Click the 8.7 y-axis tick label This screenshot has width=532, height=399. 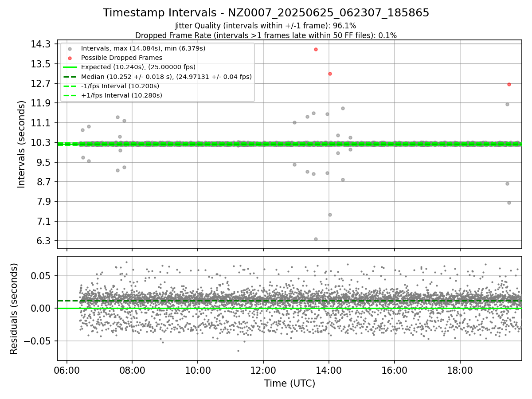(x=44, y=182)
